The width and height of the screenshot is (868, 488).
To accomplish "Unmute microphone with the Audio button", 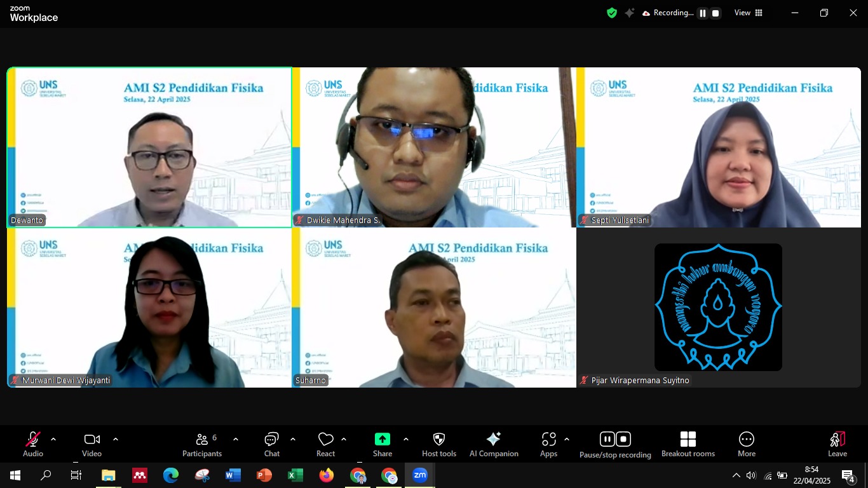I will pos(32,444).
